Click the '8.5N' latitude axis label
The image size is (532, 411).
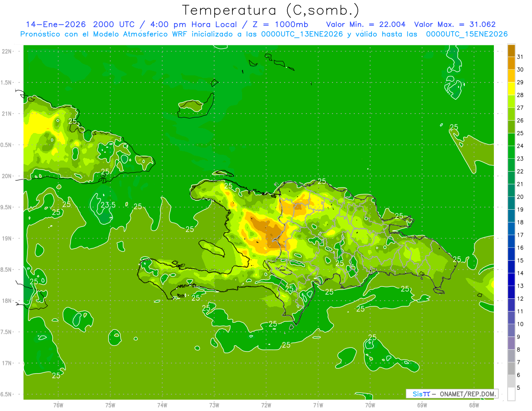click(7, 270)
